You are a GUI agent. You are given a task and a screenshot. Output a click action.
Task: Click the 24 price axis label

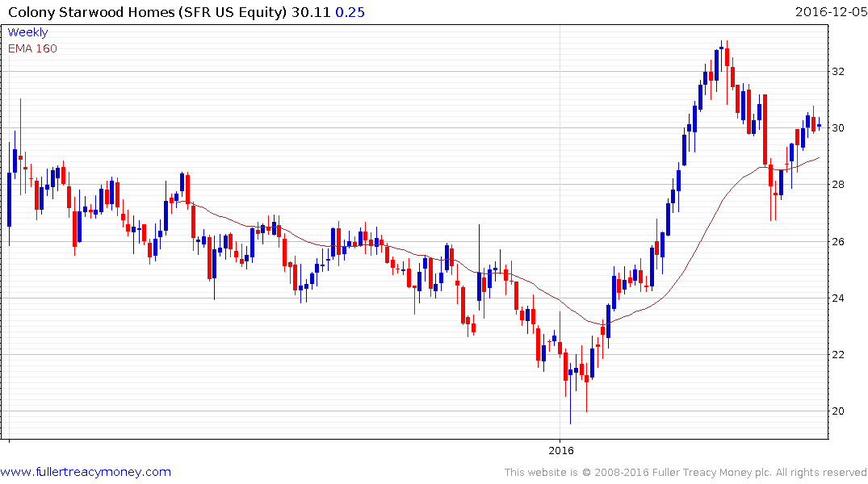[838, 298]
